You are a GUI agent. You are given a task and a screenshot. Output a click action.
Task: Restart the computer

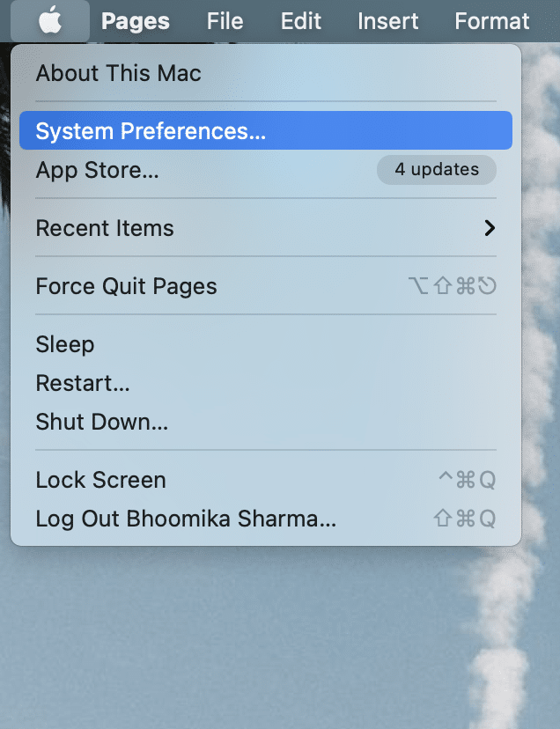tap(82, 383)
